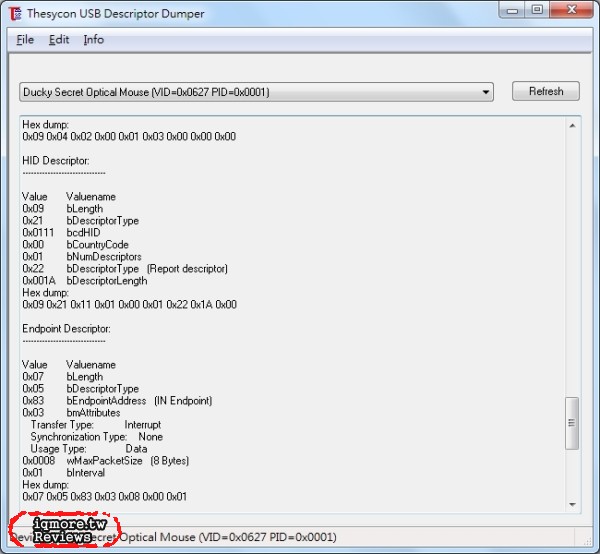The image size is (600, 554).
Task: Click the 'bCountryCode' line
Action: tap(75, 244)
